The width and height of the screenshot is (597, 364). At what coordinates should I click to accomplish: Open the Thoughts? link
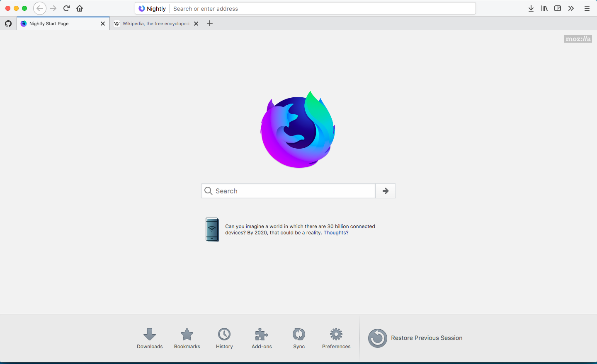point(336,233)
